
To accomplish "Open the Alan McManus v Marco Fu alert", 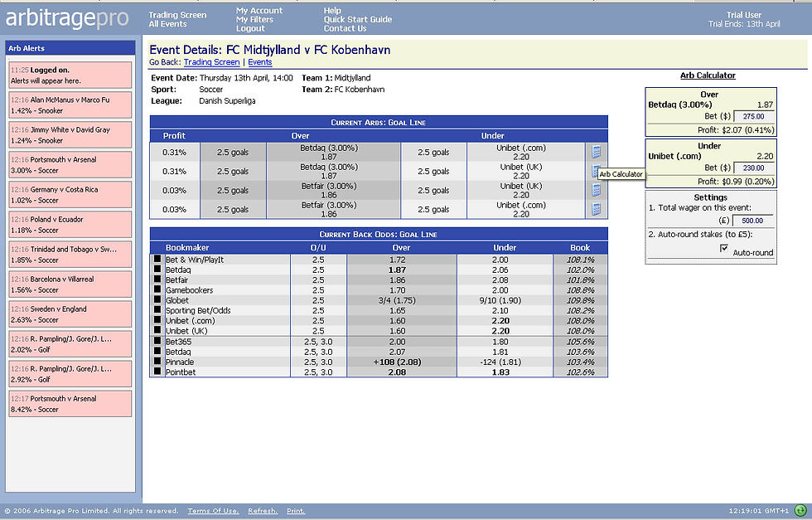I will pyautogui.click(x=70, y=104).
